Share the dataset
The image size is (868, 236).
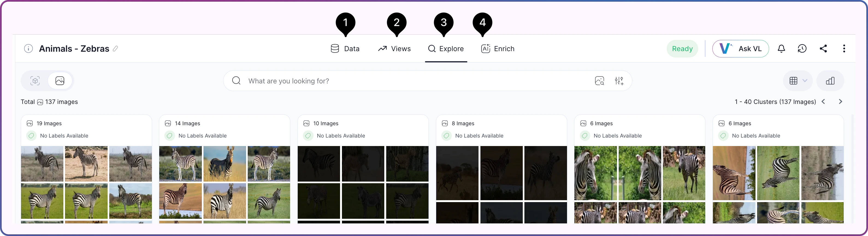(823, 49)
